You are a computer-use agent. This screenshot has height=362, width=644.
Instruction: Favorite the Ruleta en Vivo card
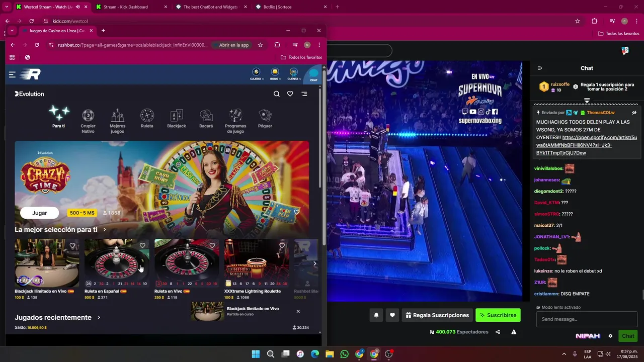click(x=212, y=246)
